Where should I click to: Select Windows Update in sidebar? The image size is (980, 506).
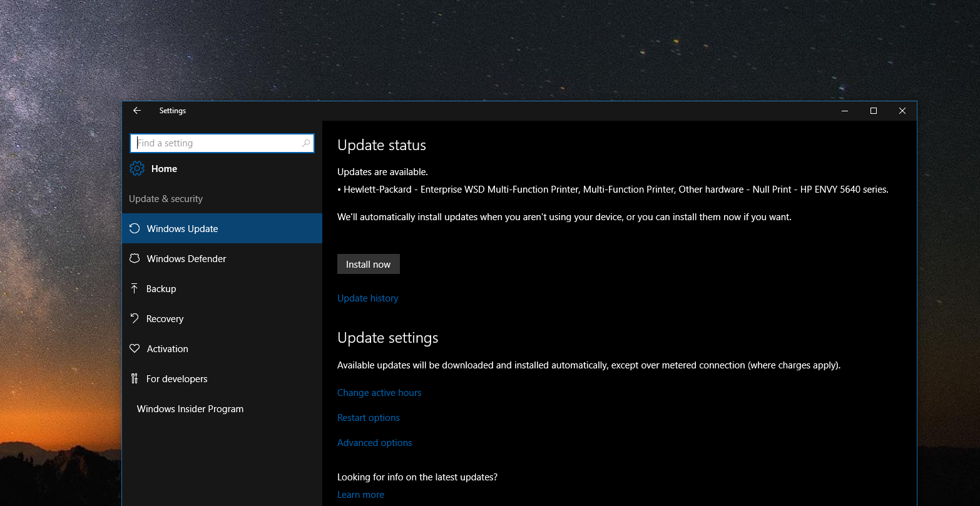click(x=222, y=228)
